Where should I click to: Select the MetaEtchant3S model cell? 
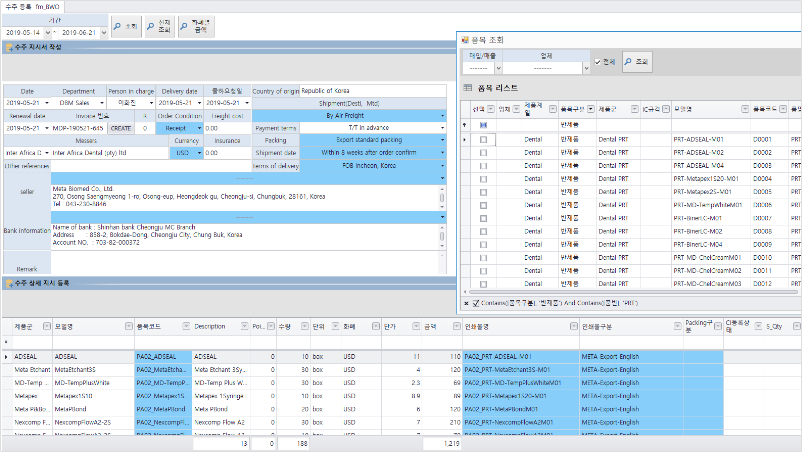click(94, 370)
